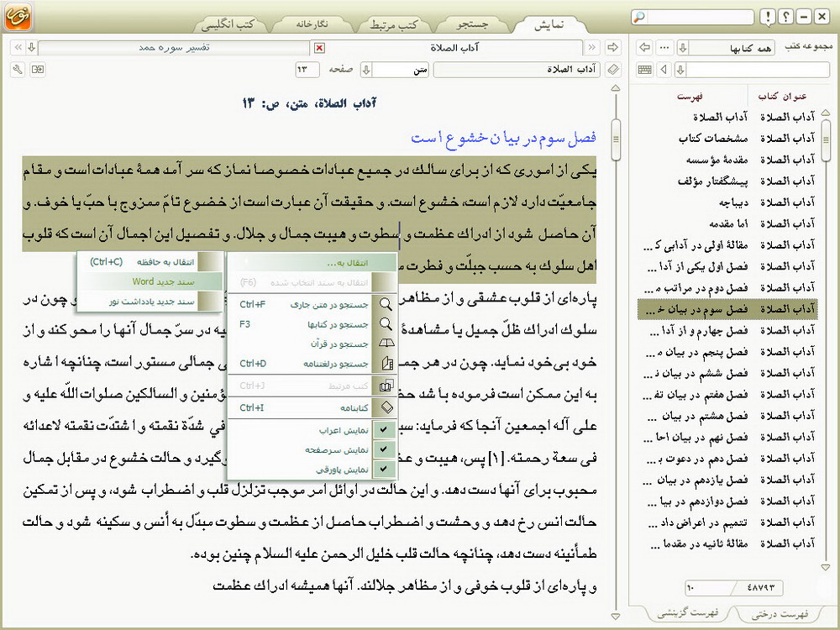Click the book icon beside آداب الصلاة field
Image resolution: width=840 pixels, height=630 pixels.
[613, 70]
